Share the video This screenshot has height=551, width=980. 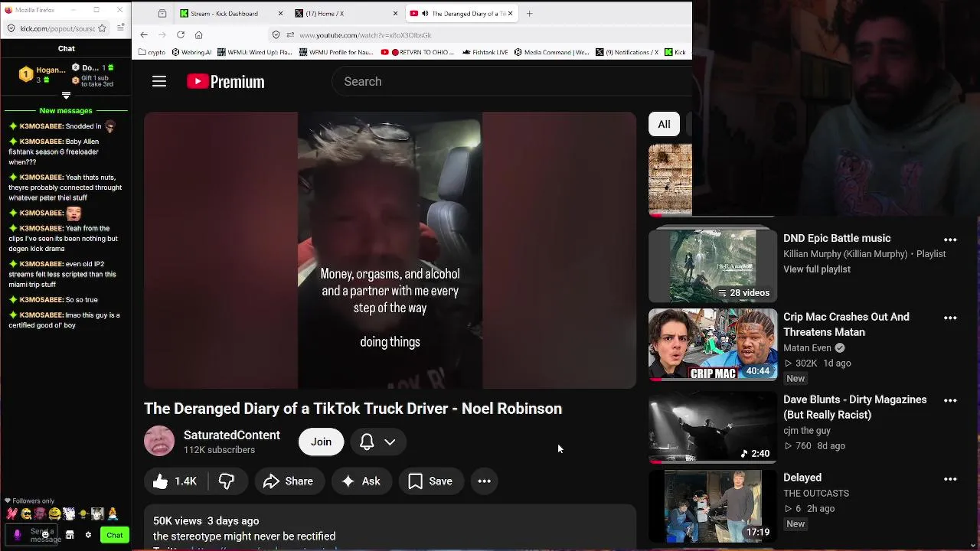[289, 481]
